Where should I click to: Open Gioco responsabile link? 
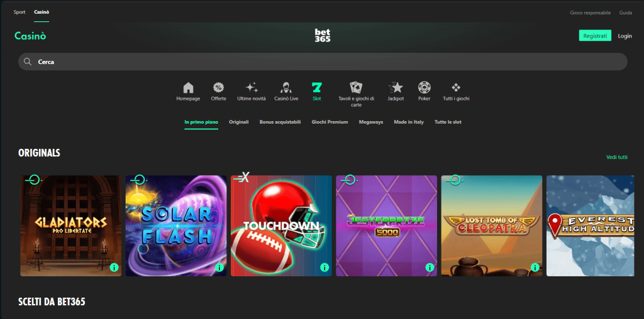click(x=590, y=13)
